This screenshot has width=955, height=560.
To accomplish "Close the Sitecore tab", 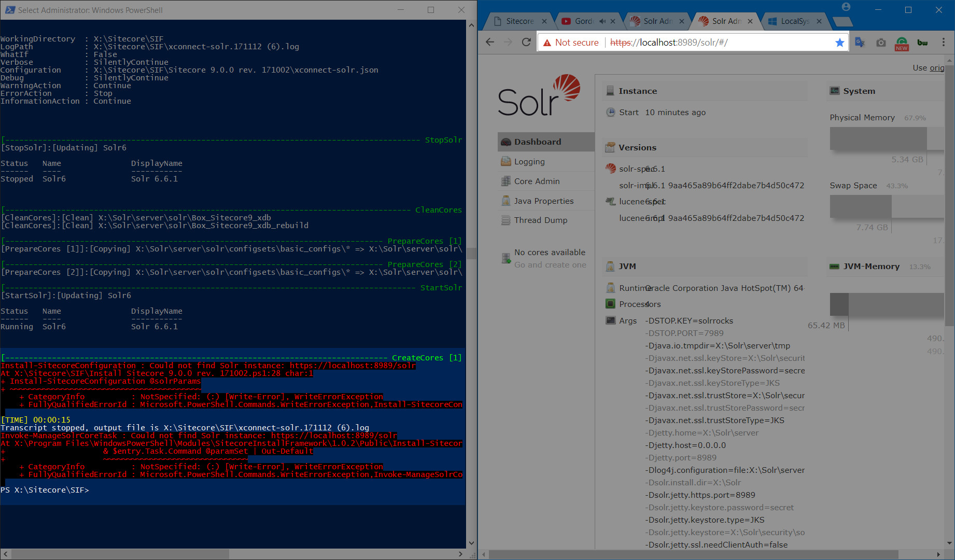I will (x=544, y=21).
